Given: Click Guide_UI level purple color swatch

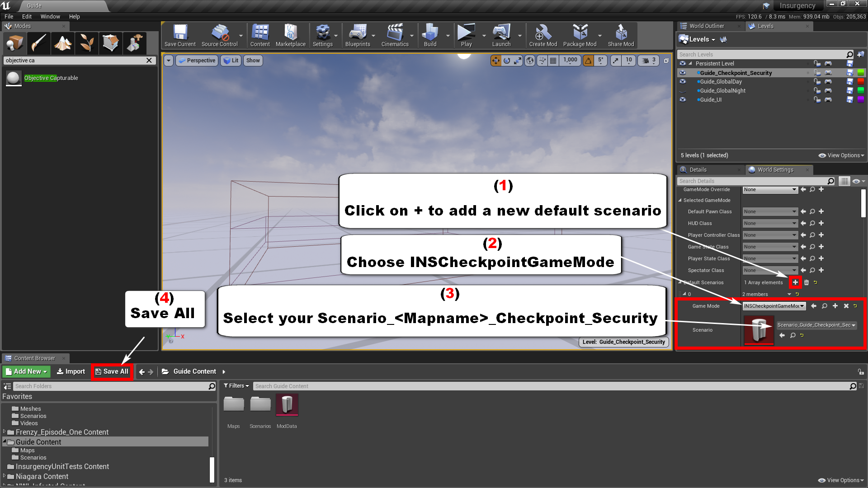Looking at the screenshot, I should (x=860, y=100).
